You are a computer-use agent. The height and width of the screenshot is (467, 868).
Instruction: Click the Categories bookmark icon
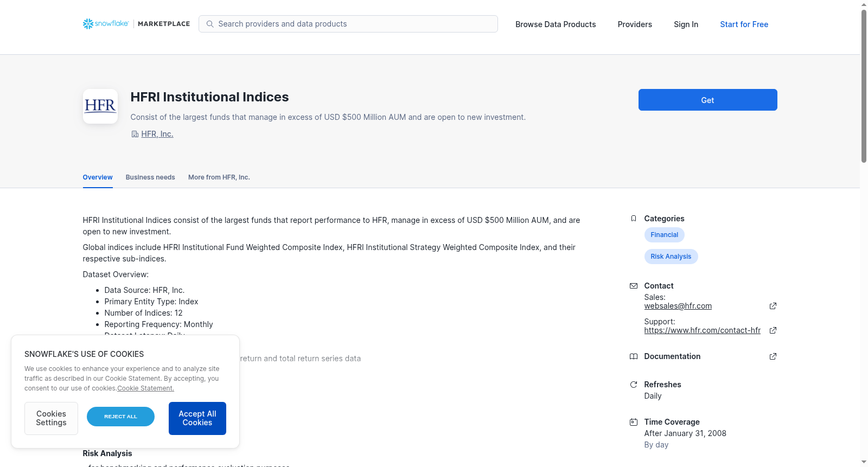pos(633,219)
